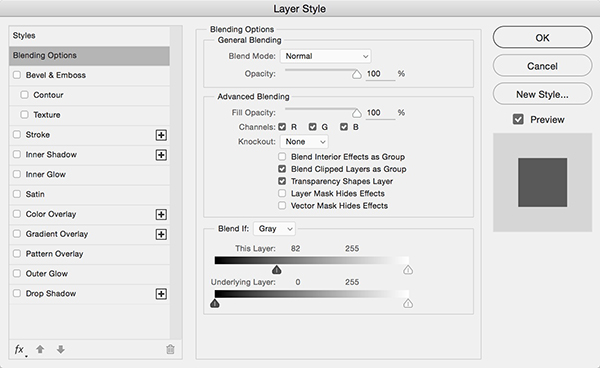600x368 pixels.
Task: Click This Layer white slider handle
Action: coord(408,270)
